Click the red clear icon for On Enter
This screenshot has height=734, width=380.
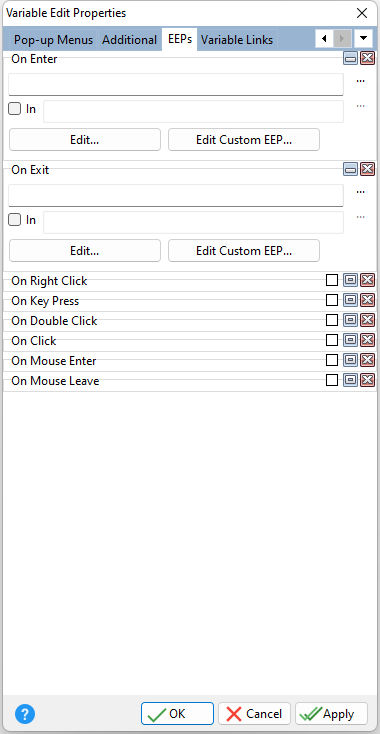coord(368,58)
